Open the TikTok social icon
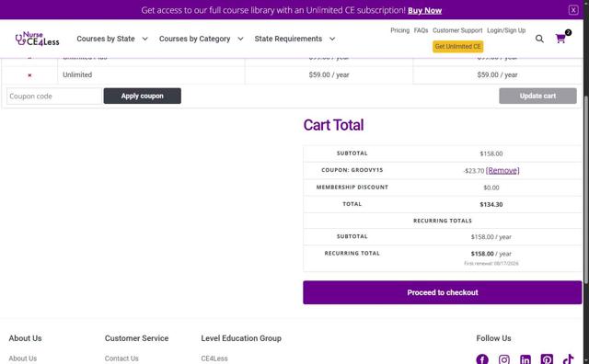Image resolution: width=589 pixels, height=364 pixels. click(569, 359)
